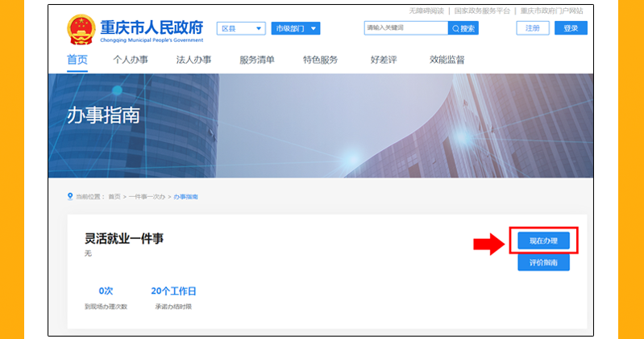
Task: Open the 区县 dropdown
Action: pos(241,29)
